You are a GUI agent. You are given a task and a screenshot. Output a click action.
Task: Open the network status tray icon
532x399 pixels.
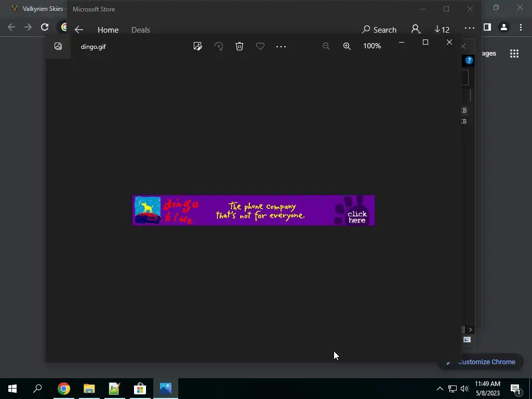point(453,389)
